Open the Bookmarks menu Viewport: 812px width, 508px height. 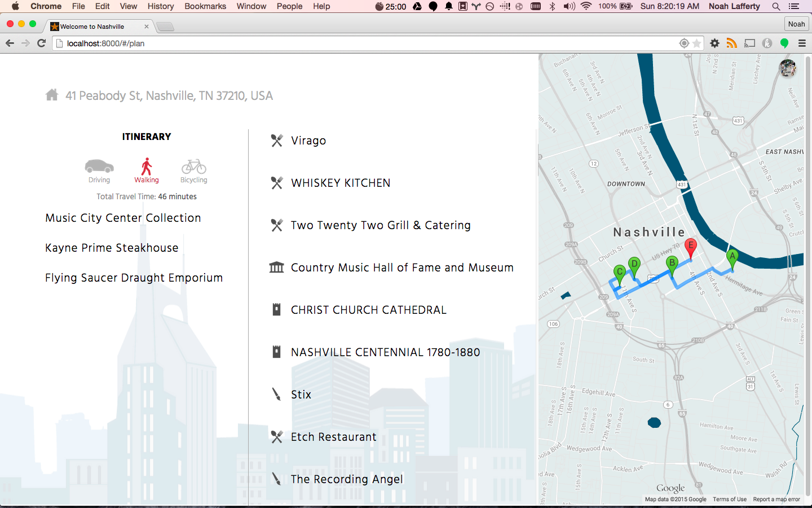tap(205, 6)
